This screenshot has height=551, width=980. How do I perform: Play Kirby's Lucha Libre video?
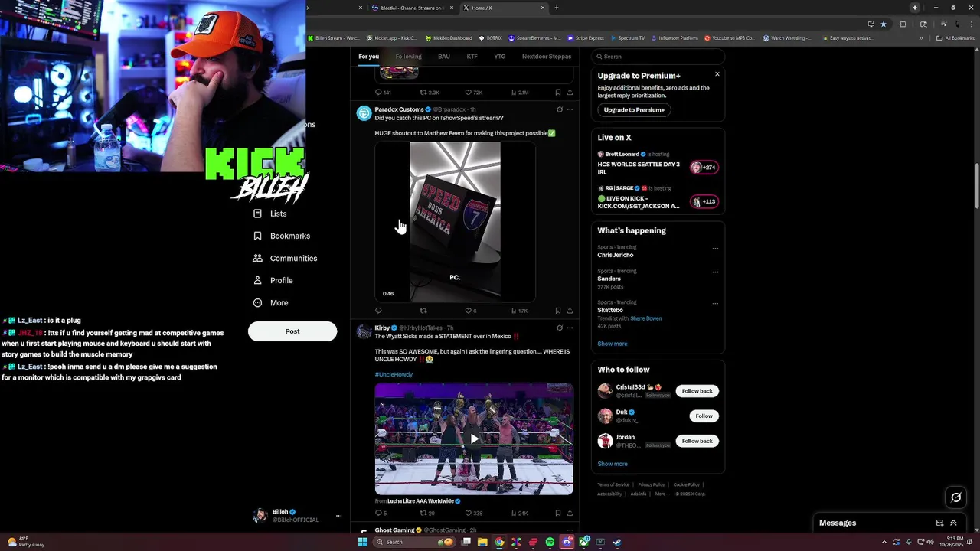(474, 439)
